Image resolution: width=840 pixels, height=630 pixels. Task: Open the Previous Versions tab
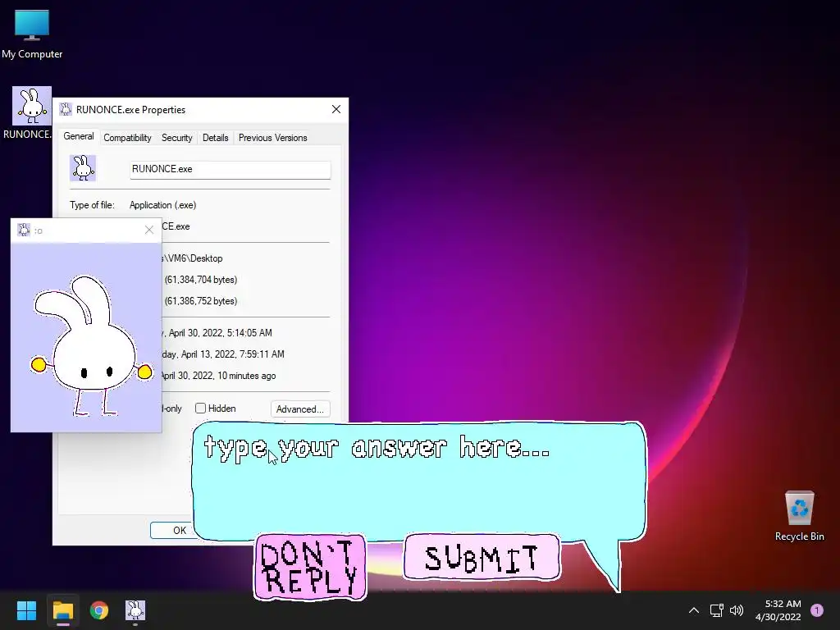272,138
